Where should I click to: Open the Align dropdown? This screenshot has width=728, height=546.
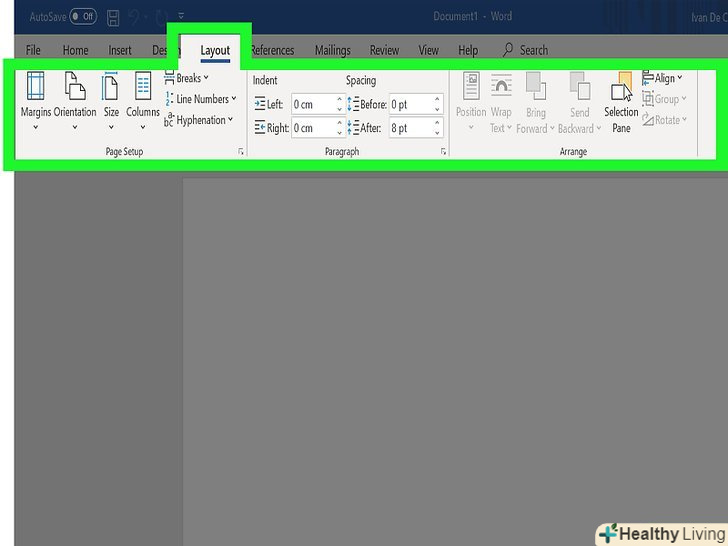tap(663, 78)
